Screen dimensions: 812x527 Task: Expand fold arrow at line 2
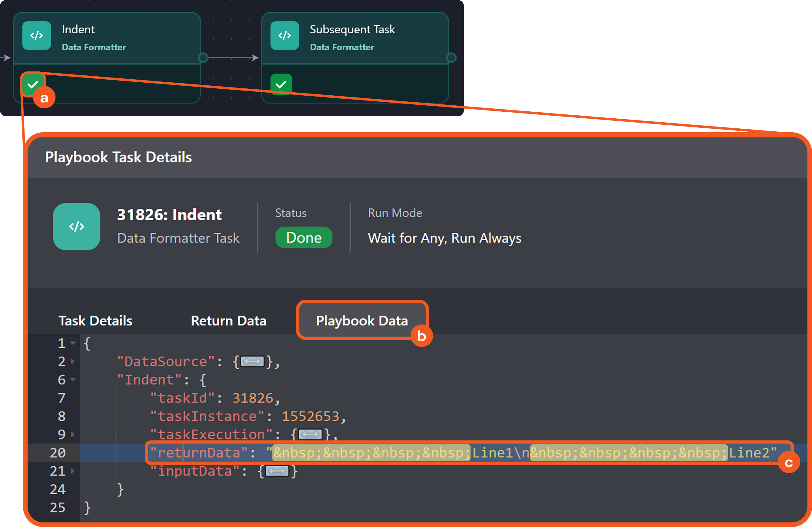[x=73, y=361]
